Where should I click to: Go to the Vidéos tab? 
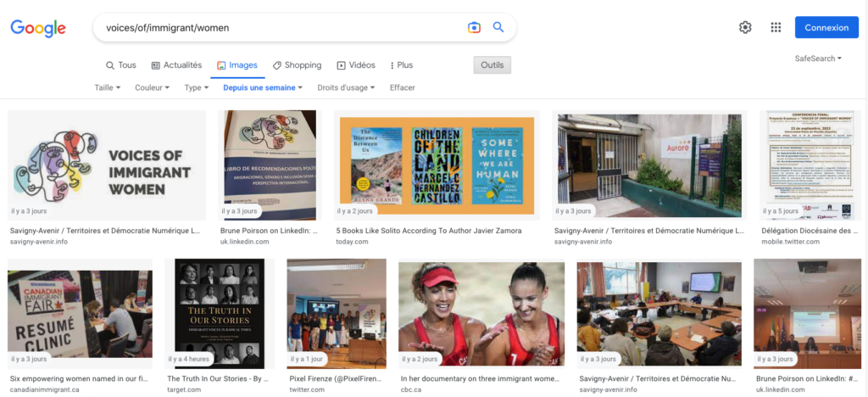coord(356,65)
